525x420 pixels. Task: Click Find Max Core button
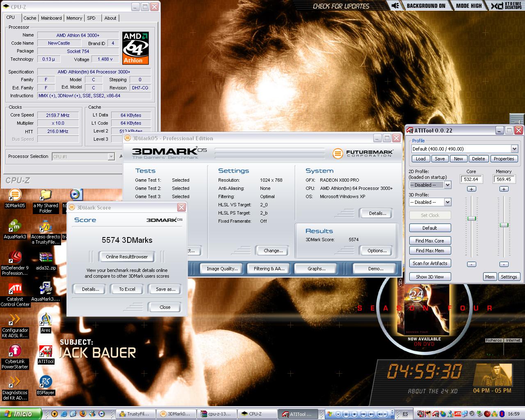click(429, 241)
